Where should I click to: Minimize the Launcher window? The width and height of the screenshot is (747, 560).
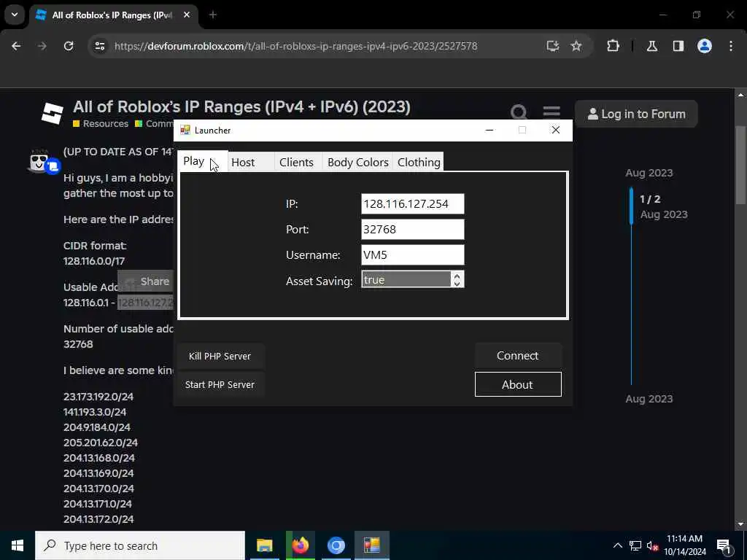[x=489, y=130]
